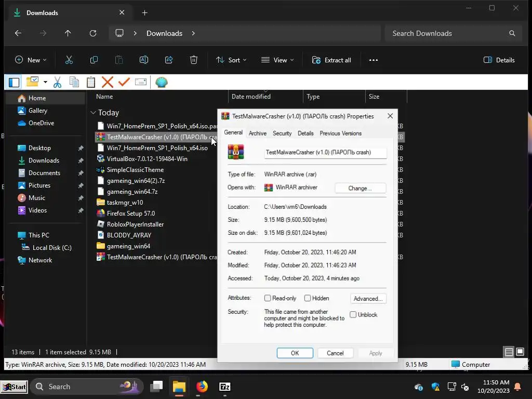
Task: Select the RobloxPlayerInstaller file
Action: pos(135,224)
